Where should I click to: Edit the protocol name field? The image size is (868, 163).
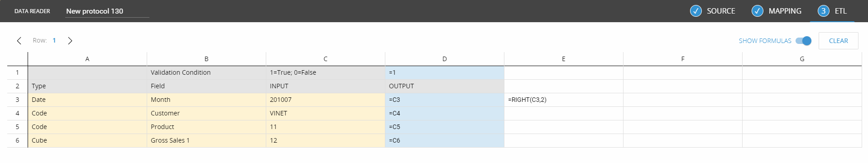pos(107,11)
